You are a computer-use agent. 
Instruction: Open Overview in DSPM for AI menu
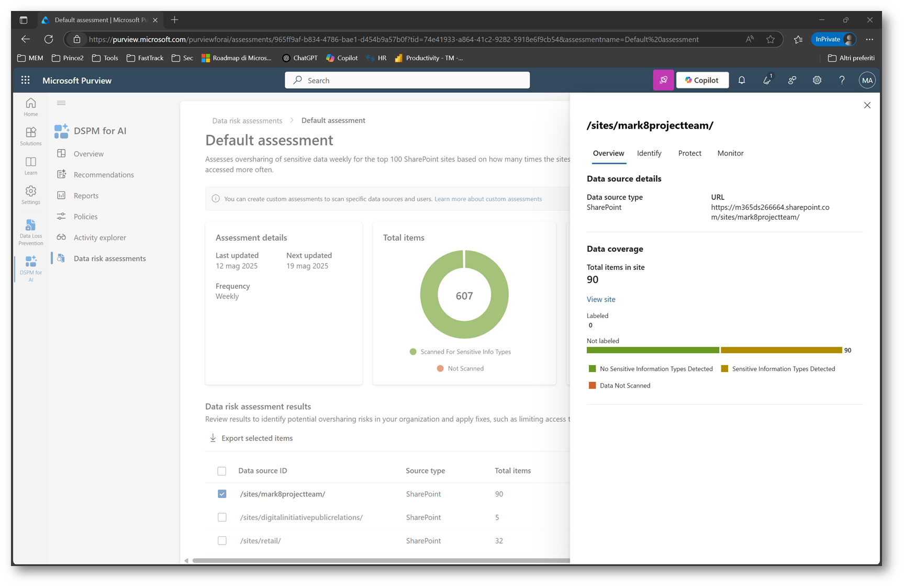88,154
